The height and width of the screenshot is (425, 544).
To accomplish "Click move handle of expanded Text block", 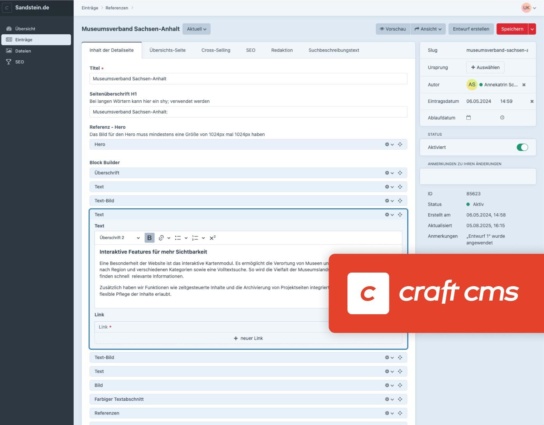I will (400, 215).
